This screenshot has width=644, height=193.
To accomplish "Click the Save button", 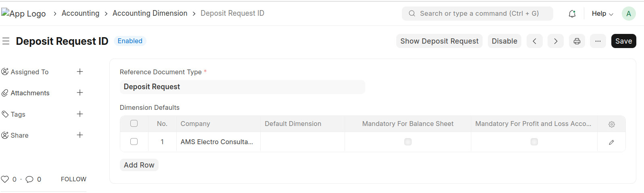I will pyautogui.click(x=623, y=41).
